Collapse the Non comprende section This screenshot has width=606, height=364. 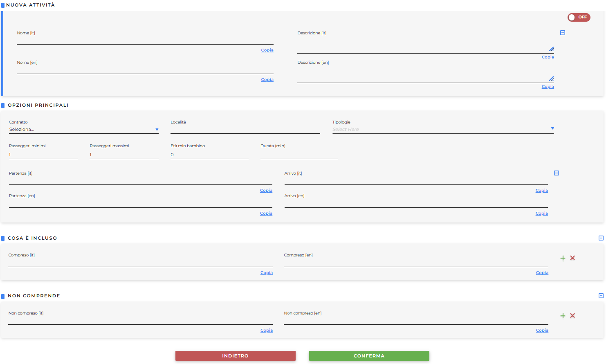[601, 296]
